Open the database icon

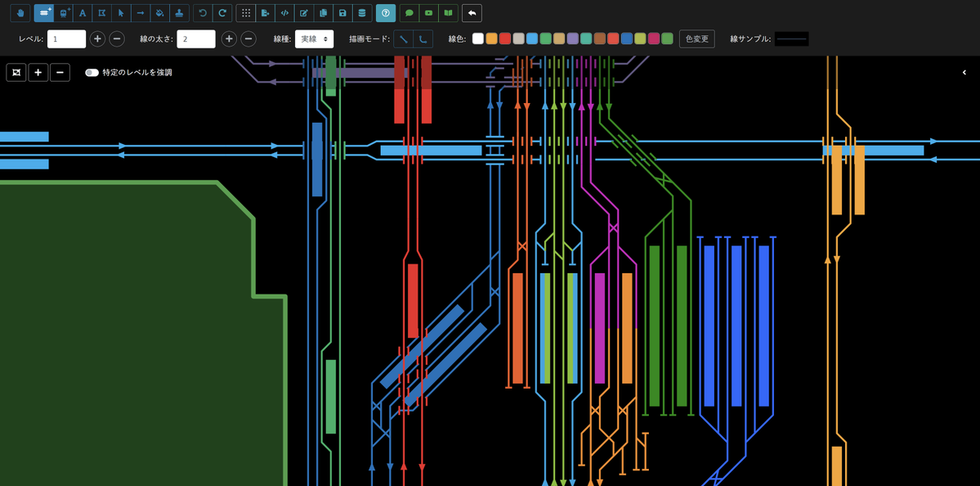[362, 13]
